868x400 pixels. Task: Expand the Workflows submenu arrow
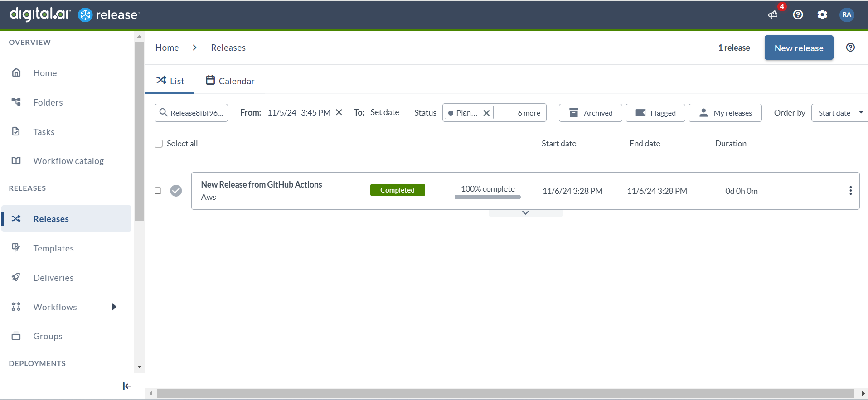(114, 307)
